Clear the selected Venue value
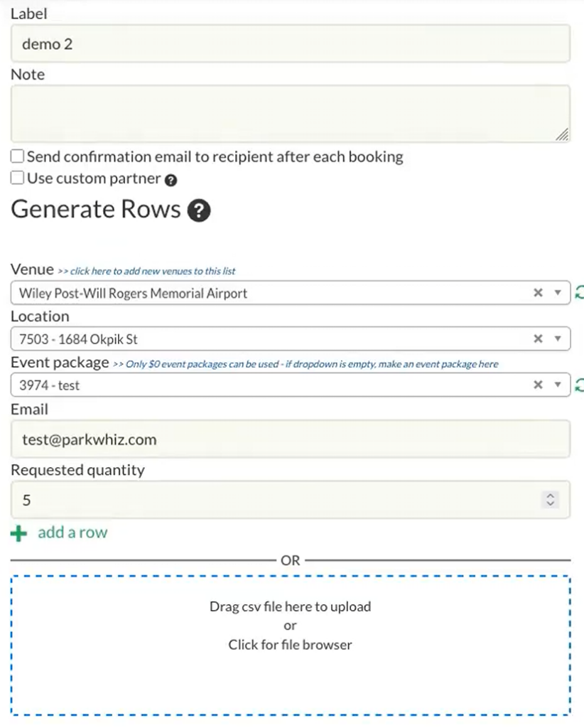Image resolution: width=584 pixels, height=728 pixels. point(538,293)
